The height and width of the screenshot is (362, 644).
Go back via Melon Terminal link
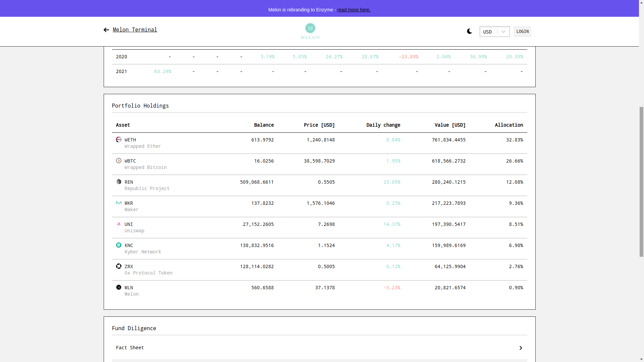[x=135, y=29]
